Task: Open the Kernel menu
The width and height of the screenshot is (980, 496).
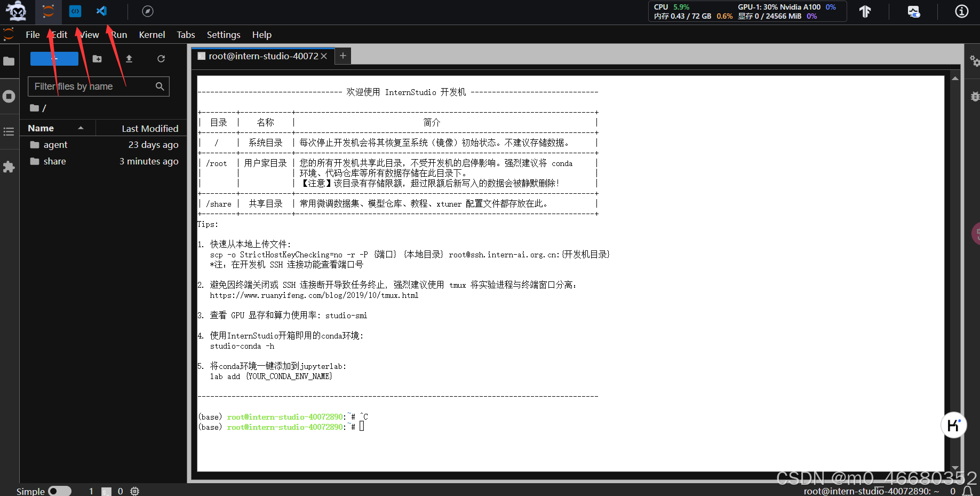Action: click(152, 35)
